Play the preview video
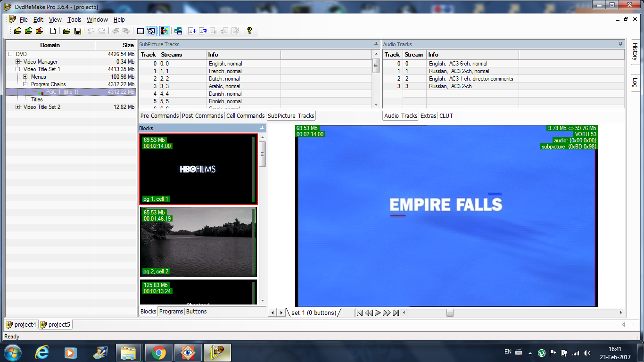644x362 pixels. tap(378, 313)
